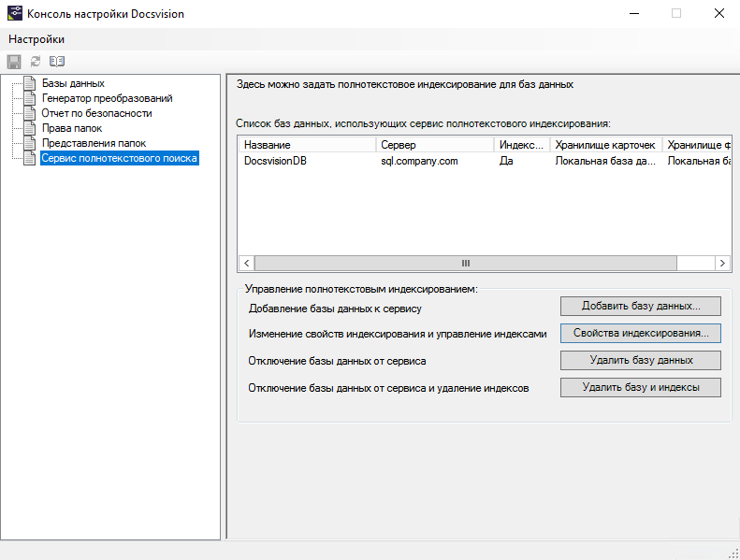Open Свойства индексирования dialog
The image size is (740, 560).
pyautogui.click(x=640, y=333)
